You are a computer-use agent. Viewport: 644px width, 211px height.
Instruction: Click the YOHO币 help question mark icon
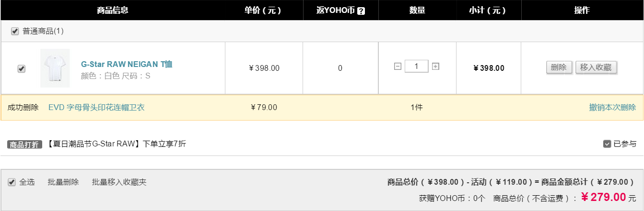pos(361,11)
